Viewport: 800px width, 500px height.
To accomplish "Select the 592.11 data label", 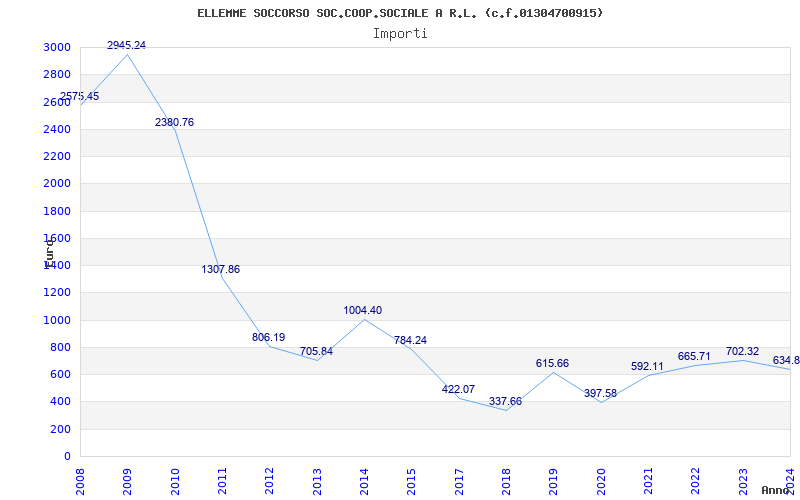I will [647, 366].
